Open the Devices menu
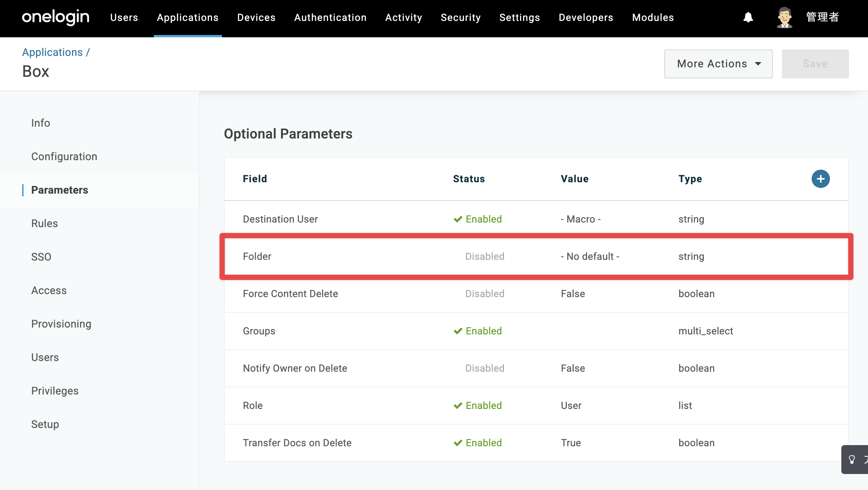The height and width of the screenshot is (490, 868). click(x=256, y=17)
